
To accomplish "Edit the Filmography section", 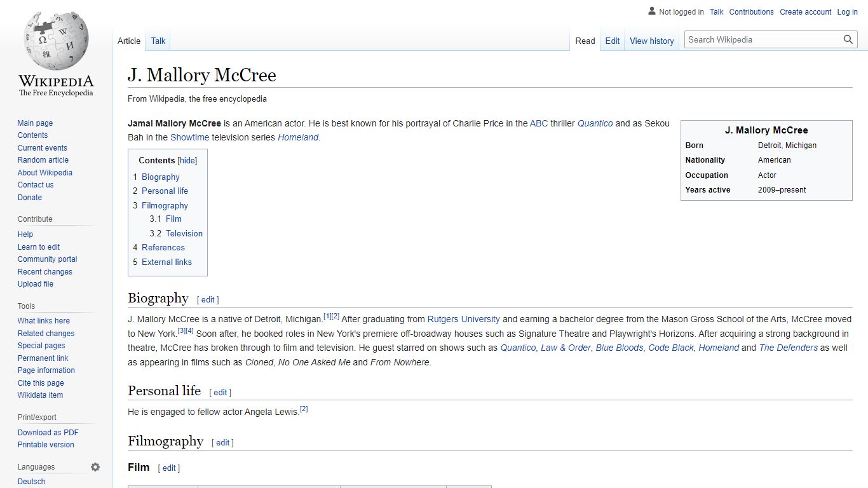I will [x=222, y=443].
